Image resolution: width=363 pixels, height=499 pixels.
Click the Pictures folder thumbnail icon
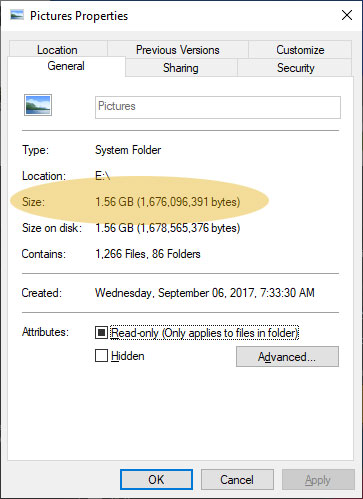[x=38, y=105]
